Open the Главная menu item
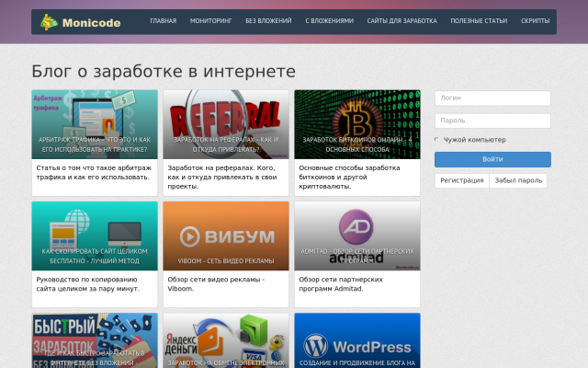 click(164, 21)
